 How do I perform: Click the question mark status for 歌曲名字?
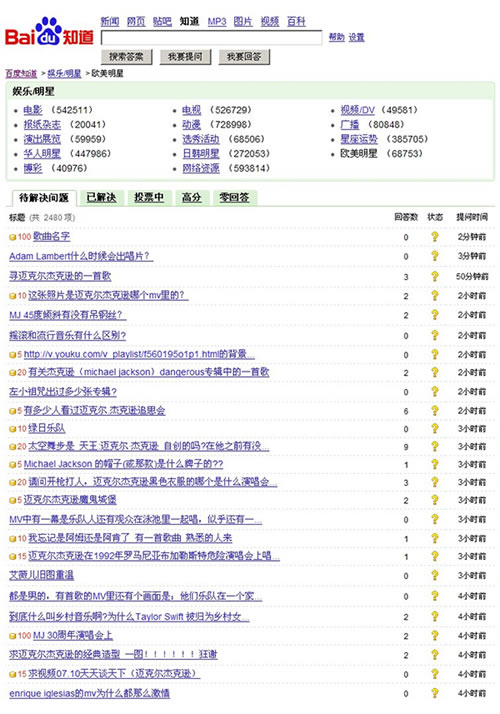pos(435,237)
